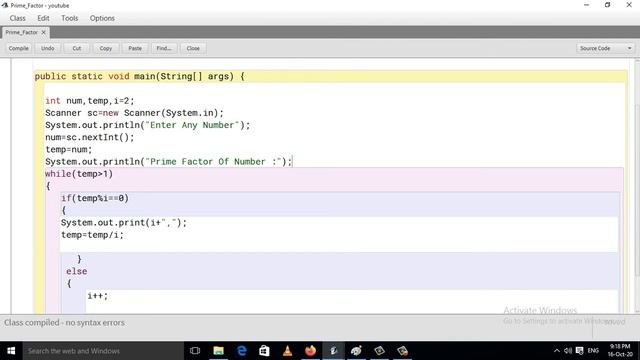Image resolution: width=640 pixels, height=360 pixels.
Task: Open the Options menu
Action: pos(102,18)
